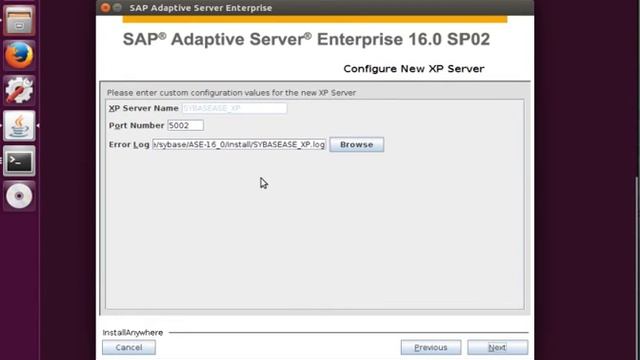
Task: Click the InstallAnywhere label
Action: pyautogui.click(x=133, y=333)
